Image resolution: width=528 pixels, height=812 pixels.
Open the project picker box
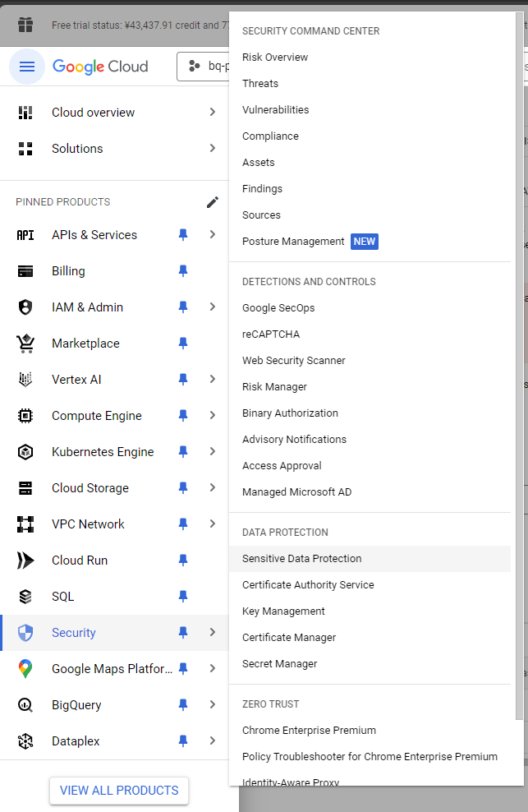[x=204, y=67]
